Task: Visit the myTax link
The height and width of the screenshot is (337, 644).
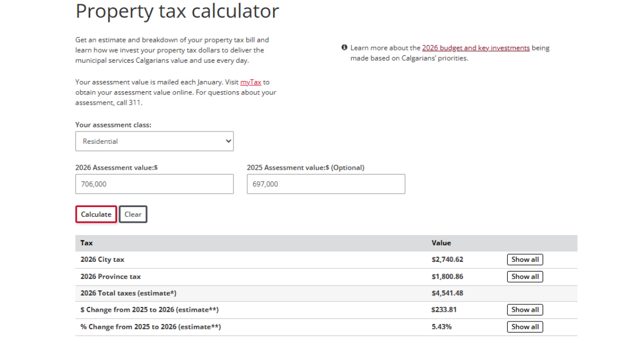Action: 251,83
